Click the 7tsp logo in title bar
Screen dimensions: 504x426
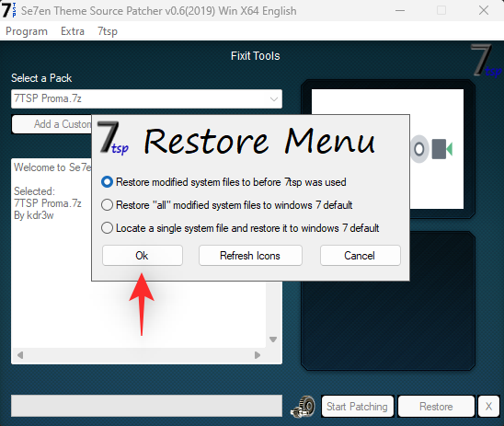[x=8, y=10]
